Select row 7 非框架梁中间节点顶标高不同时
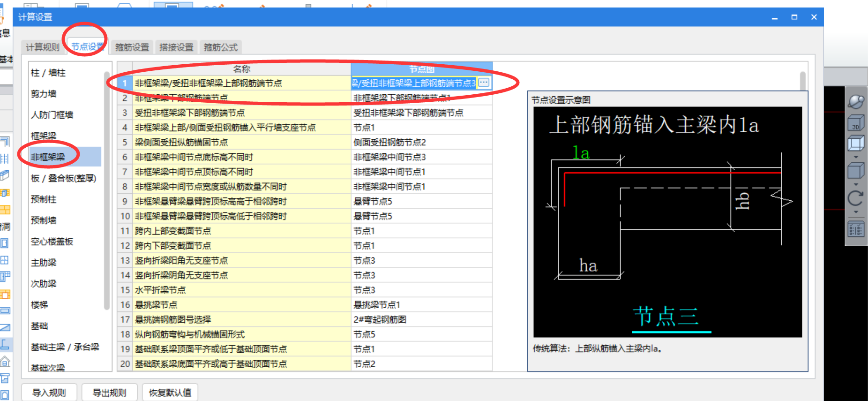Image resolution: width=868 pixels, height=401 pixels. tap(242, 172)
